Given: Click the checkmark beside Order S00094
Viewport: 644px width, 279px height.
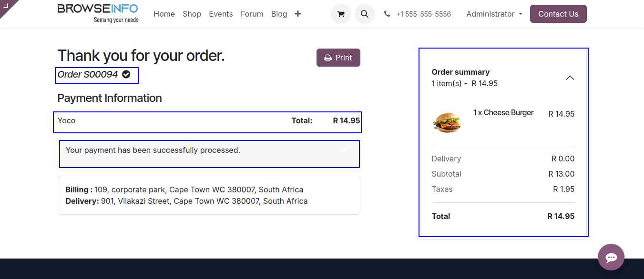Looking at the screenshot, I should coord(126,74).
